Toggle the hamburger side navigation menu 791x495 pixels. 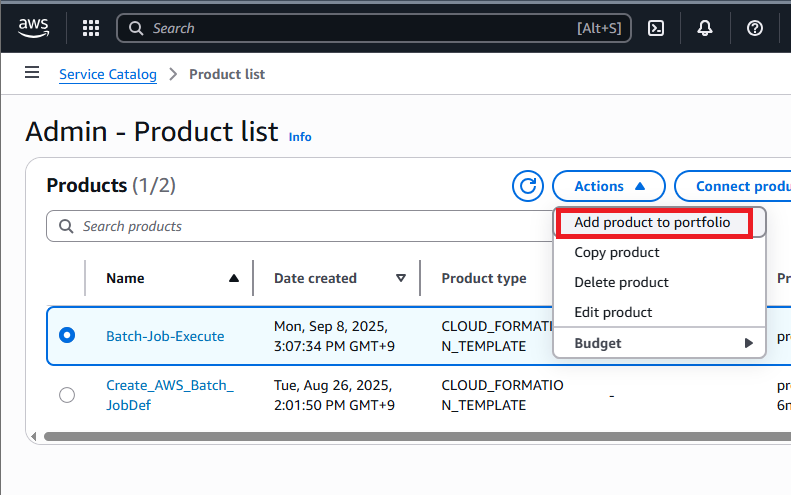tap(32, 72)
